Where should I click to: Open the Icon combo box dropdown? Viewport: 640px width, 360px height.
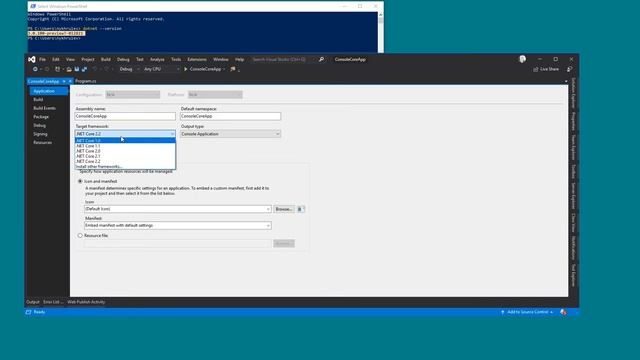click(x=268, y=209)
